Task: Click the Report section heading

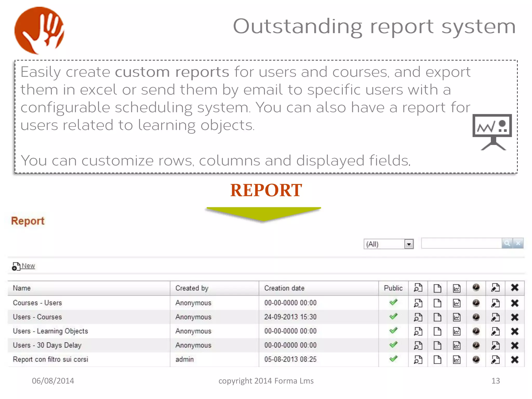Action: [28, 221]
